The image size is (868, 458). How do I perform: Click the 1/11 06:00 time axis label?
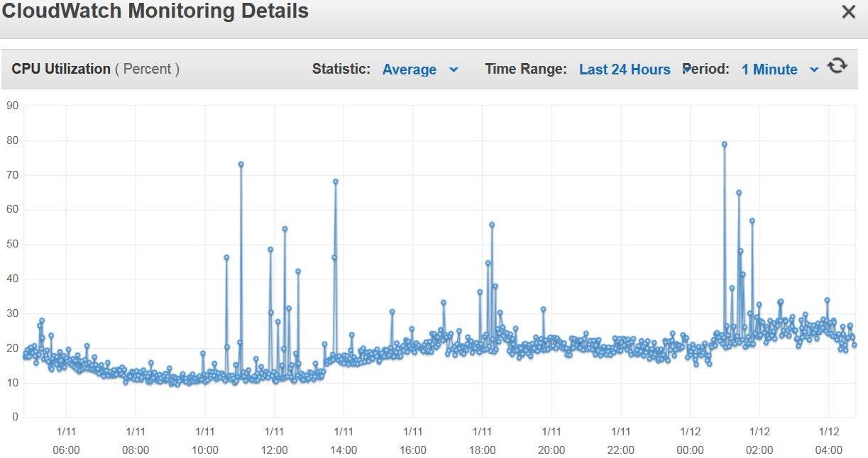[66, 440]
